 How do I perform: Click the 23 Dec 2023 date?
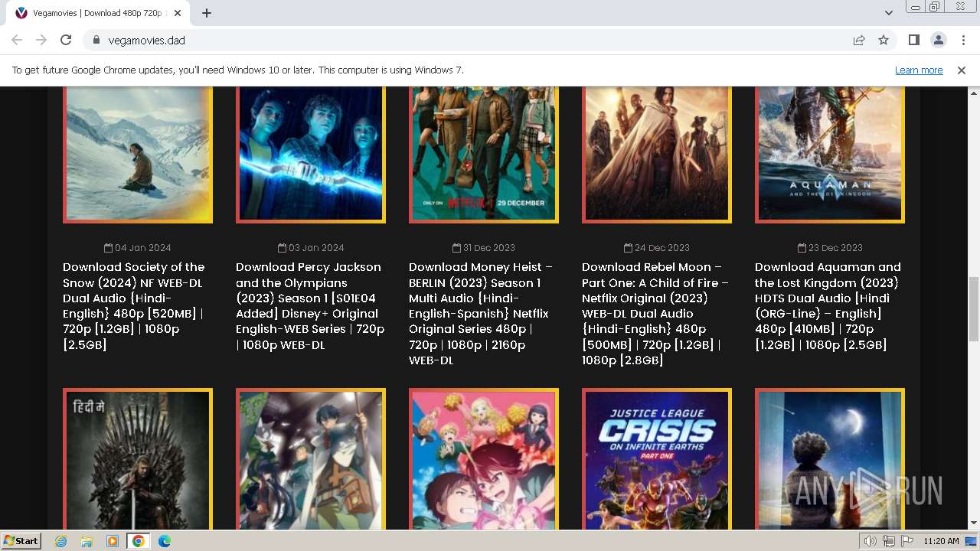(x=830, y=248)
